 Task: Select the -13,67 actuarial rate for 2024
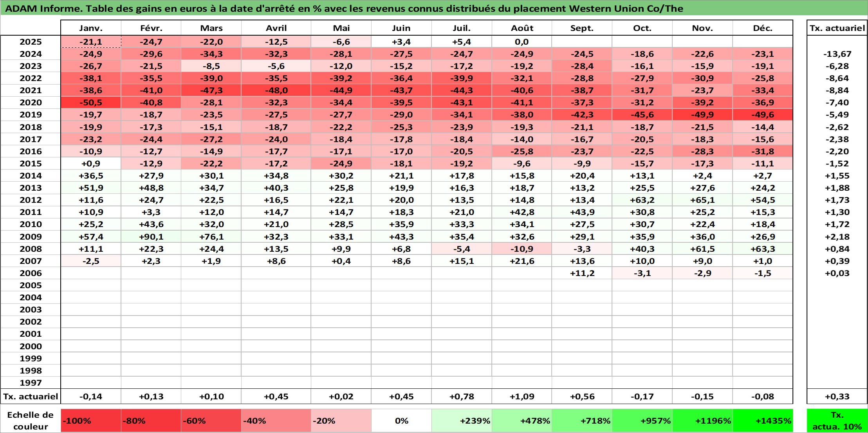tap(837, 54)
